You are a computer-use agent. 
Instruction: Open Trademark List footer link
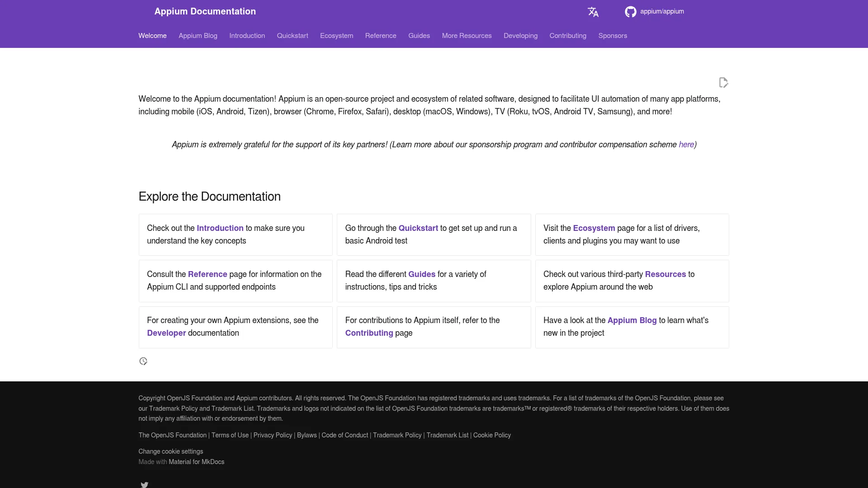[x=448, y=435]
